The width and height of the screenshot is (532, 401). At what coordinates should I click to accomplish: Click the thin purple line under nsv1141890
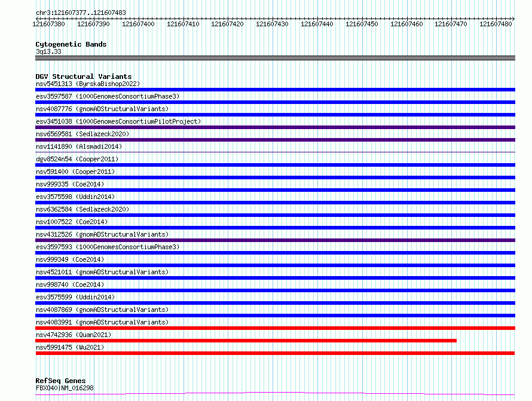[275, 152]
